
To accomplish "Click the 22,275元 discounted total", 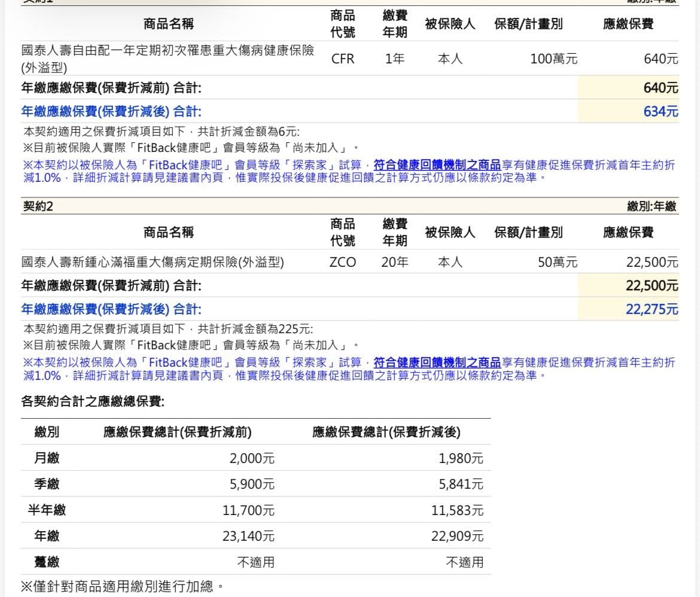I will tap(652, 309).
